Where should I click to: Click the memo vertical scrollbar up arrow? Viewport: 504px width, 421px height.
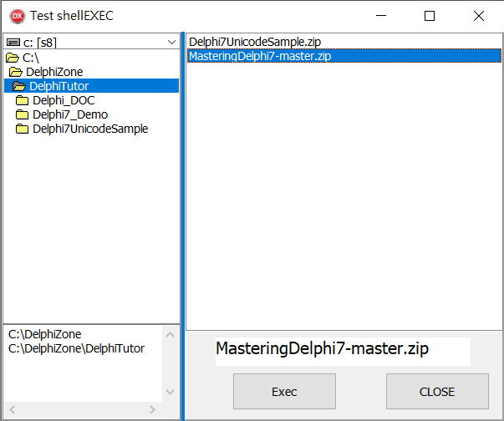[x=170, y=335]
